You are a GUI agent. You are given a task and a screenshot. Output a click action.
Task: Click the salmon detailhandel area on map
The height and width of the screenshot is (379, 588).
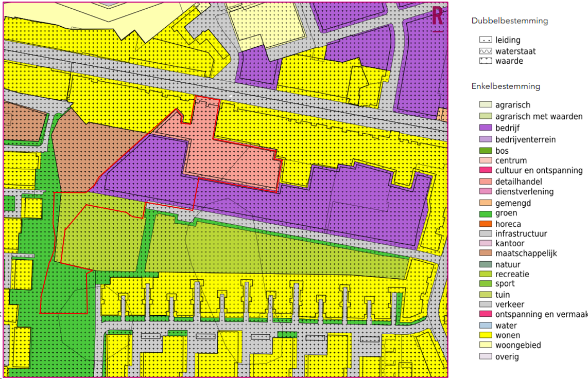point(233,157)
